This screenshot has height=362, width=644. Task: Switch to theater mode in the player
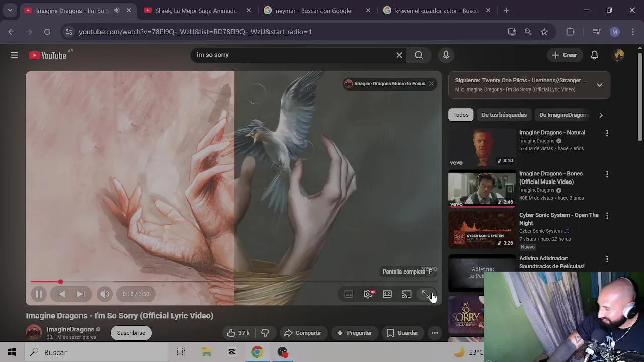[x=387, y=294]
